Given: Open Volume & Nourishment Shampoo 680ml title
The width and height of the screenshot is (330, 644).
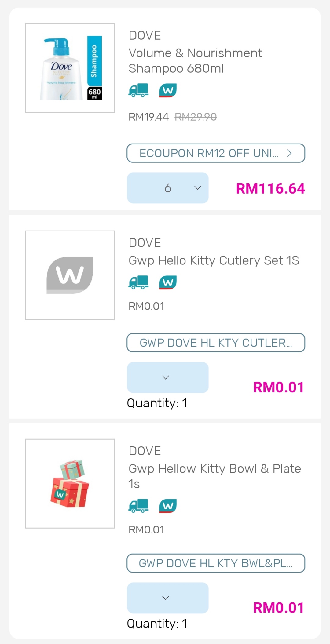Looking at the screenshot, I should [195, 61].
